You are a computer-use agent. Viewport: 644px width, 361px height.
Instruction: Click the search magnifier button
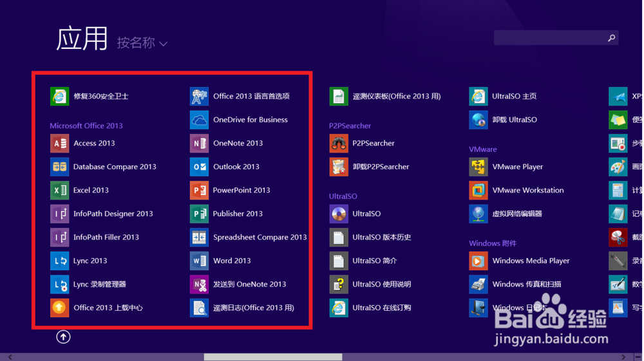(x=612, y=38)
